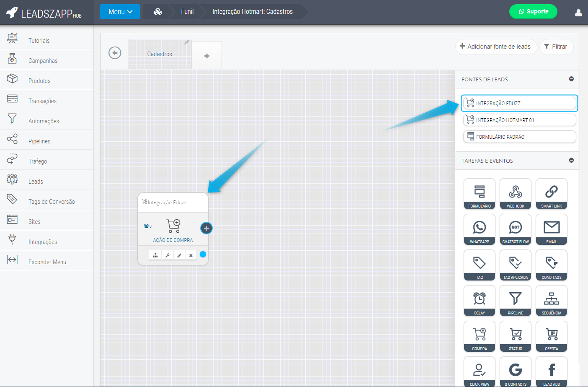Click Adicionar fonte de leads button
This screenshot has width=588, height=387.
click(x=495, y=47)
